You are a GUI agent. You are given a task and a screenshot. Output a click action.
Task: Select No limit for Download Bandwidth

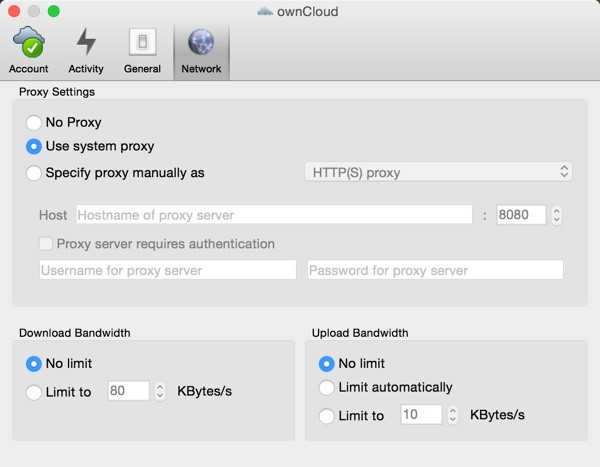click(x=34, y=364)
